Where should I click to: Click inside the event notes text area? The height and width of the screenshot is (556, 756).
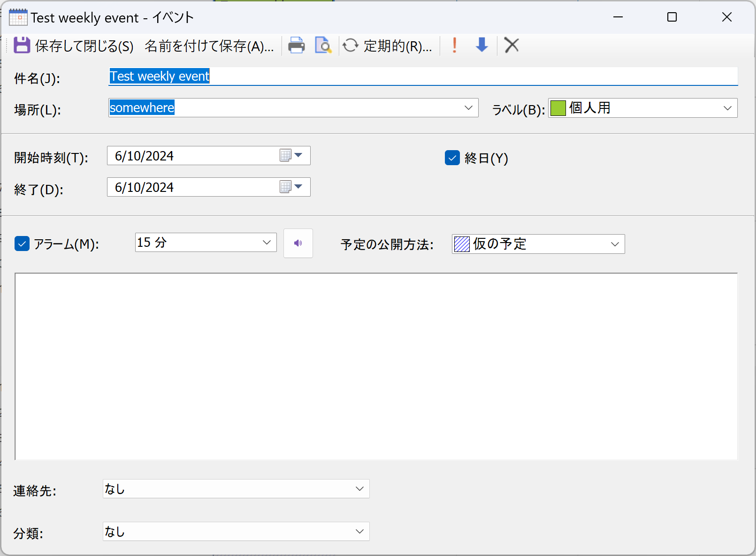376,366
